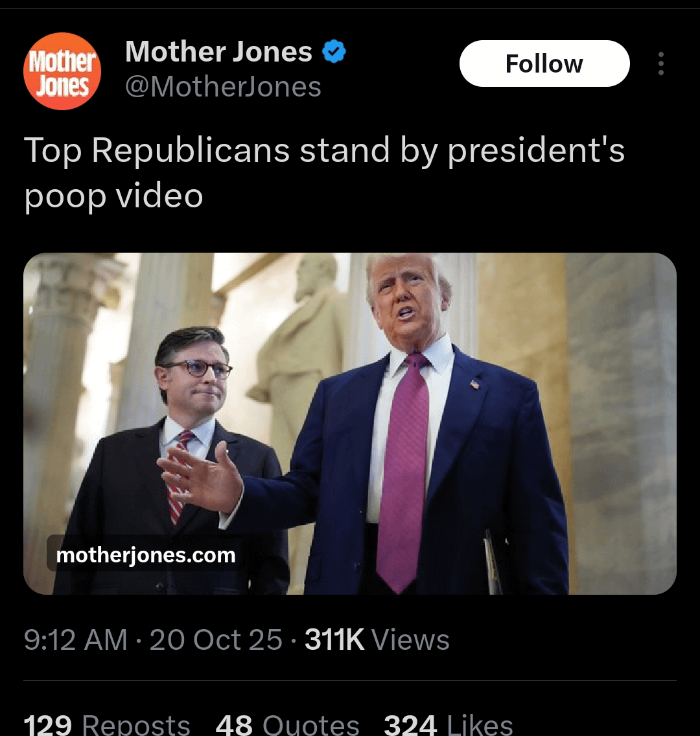This screenshot has height=736, width=700.
Task: Click the outstretched hand in the photo
Action: click(x=198, y=479)
